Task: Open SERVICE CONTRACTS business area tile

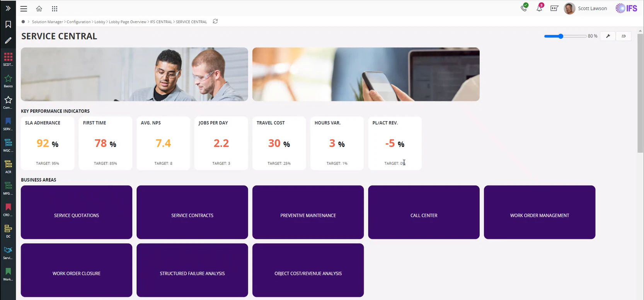Action: pyautogui.click(x=192, y=212)
